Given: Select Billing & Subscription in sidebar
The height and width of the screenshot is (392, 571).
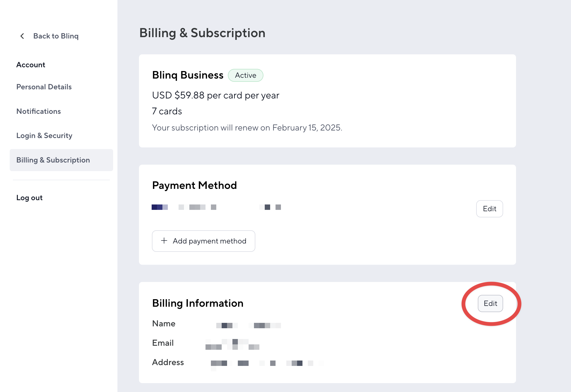Looking at the screenshot, I should 61,160.
